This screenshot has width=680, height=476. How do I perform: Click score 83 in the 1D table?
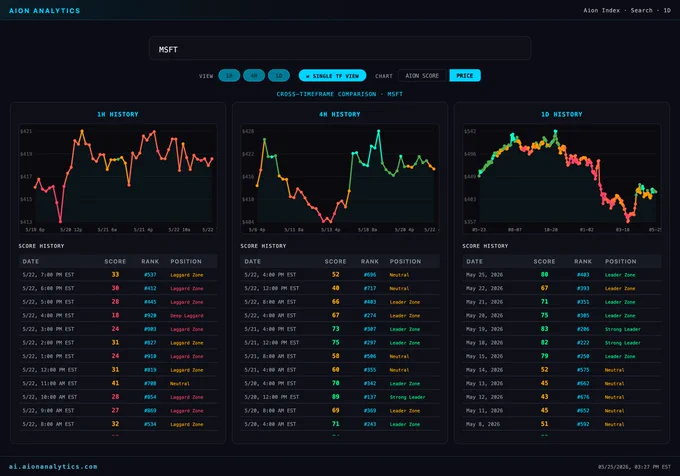[544, 329]
